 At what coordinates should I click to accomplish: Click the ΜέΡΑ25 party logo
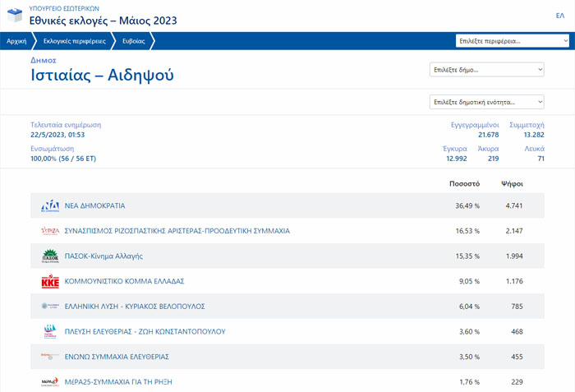[50, 382]
